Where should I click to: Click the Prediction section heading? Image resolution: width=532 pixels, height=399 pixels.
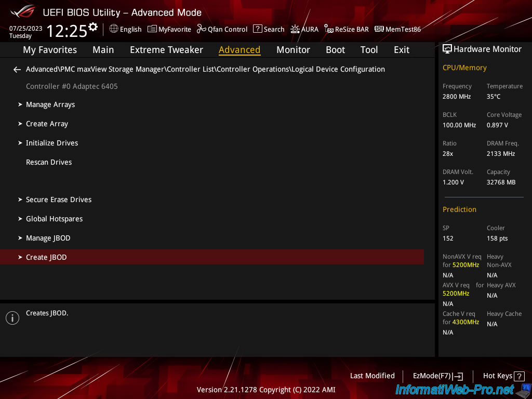459,209
